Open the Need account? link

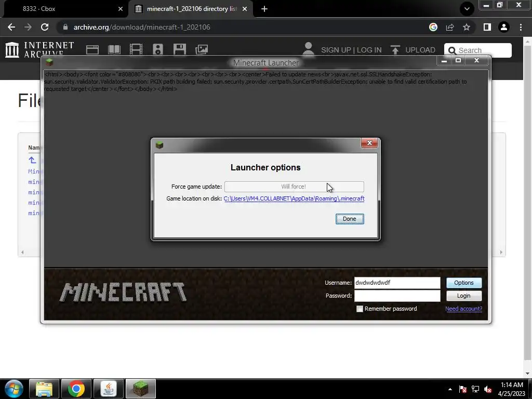[463, 309]
